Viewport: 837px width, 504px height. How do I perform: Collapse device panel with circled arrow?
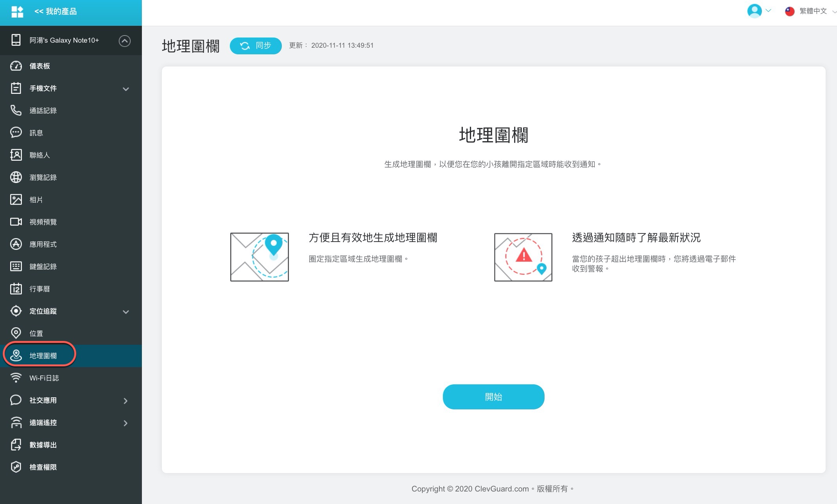124,41
